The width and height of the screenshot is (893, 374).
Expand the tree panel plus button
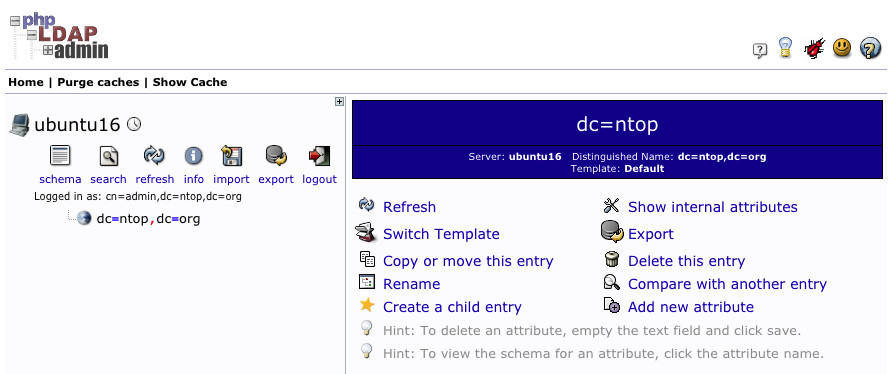click(x=339, y=101)
